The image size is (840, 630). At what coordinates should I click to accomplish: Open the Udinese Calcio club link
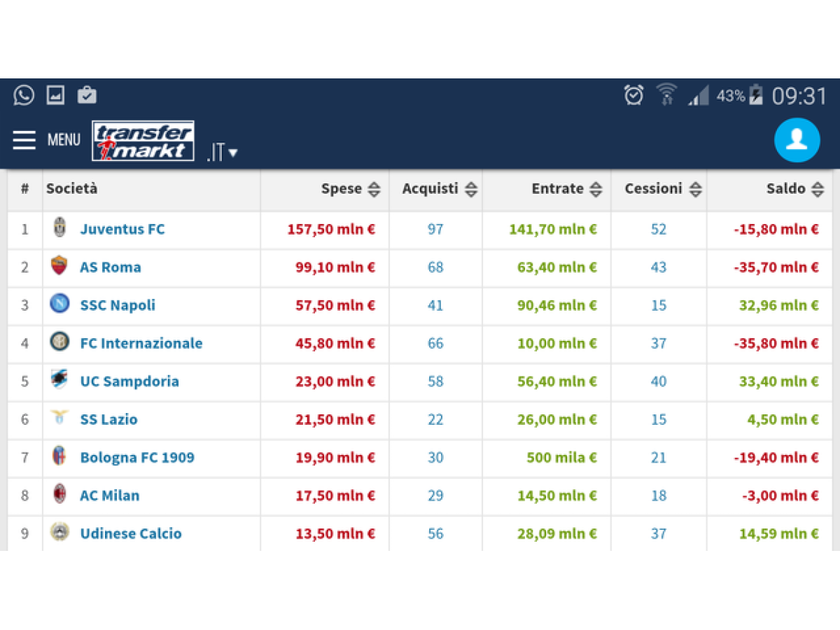[131, 533]
